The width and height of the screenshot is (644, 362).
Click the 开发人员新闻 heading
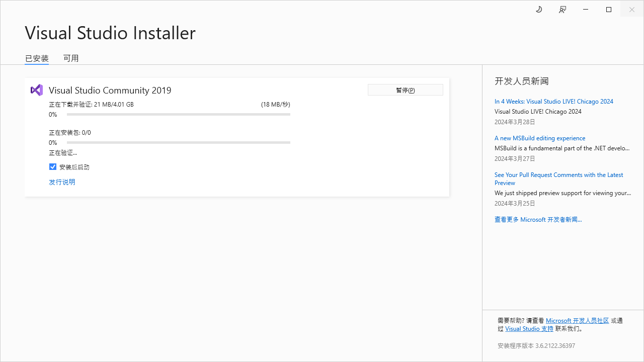tap(522, 81)
